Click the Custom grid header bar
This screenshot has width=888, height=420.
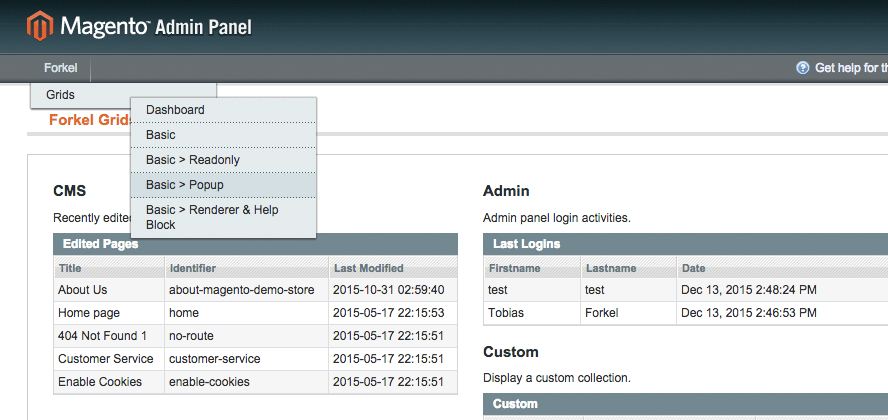tap(685, 404)
